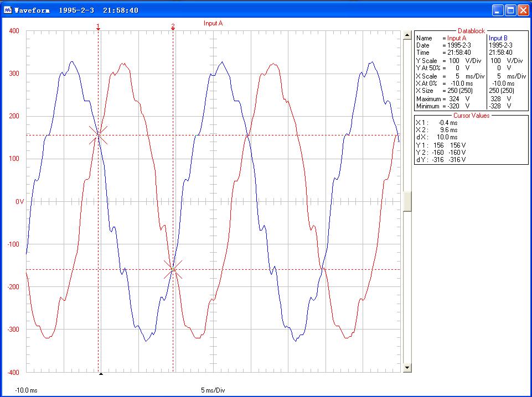
Task: Select the red Input A name in Datablock
Action: tap(456, 38)
